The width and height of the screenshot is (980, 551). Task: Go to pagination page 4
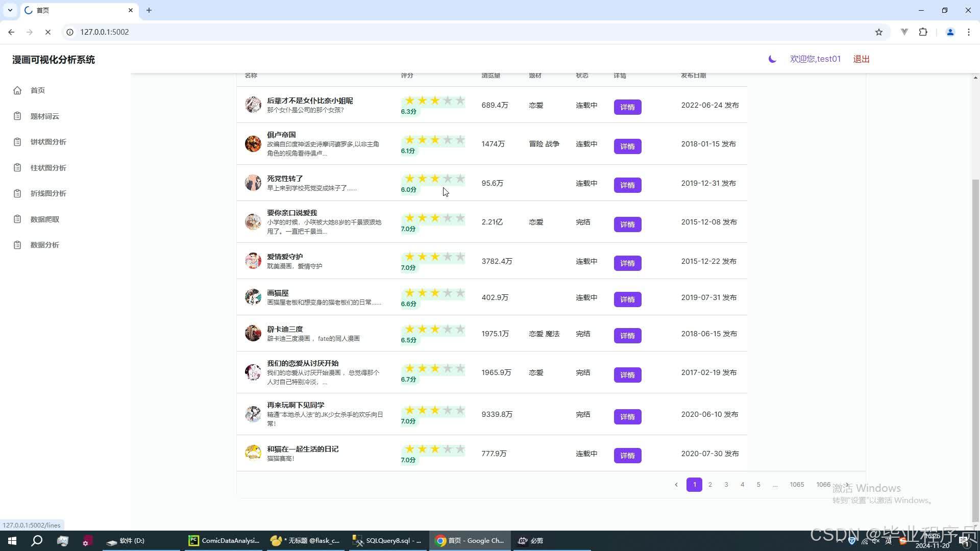point(743,485)
